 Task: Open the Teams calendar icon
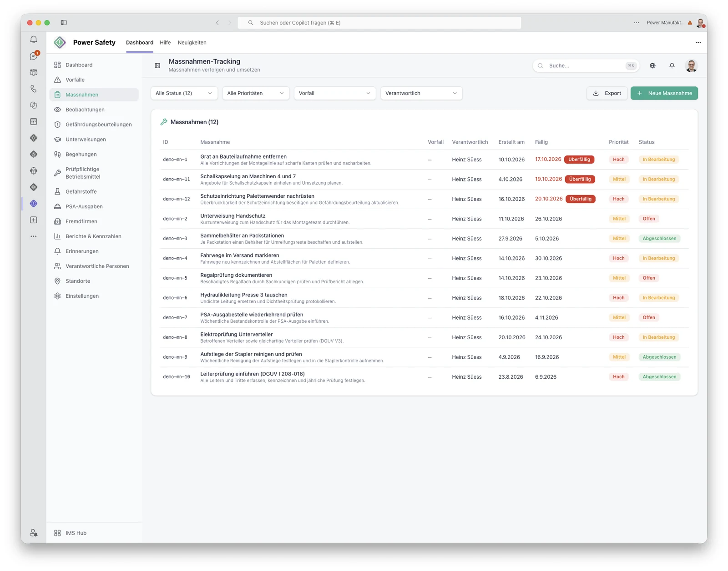(34, 121)
